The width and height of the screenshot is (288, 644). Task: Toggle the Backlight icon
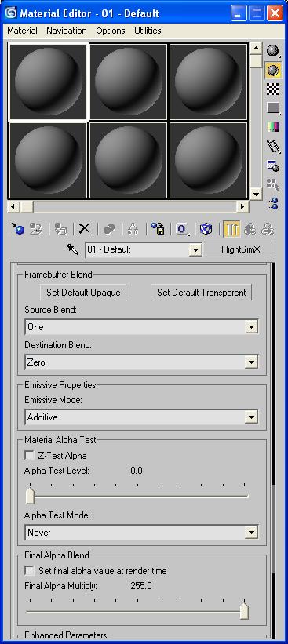[x=273, y=71]
